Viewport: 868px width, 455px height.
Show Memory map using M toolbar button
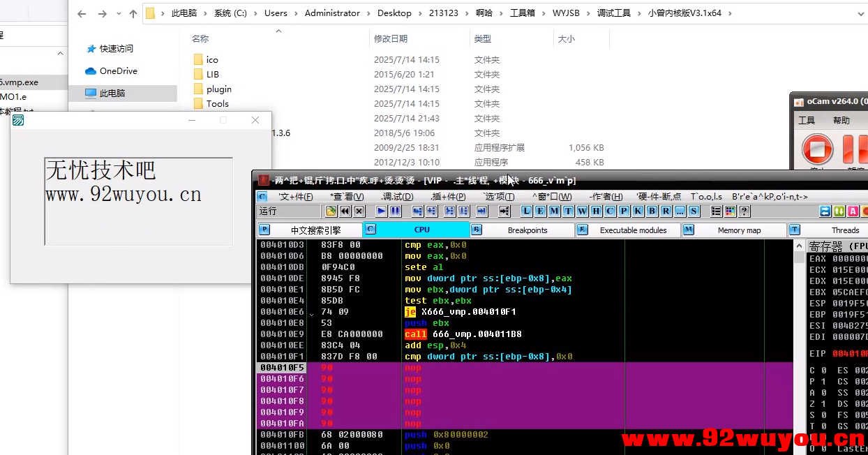[x=553, y=211]
